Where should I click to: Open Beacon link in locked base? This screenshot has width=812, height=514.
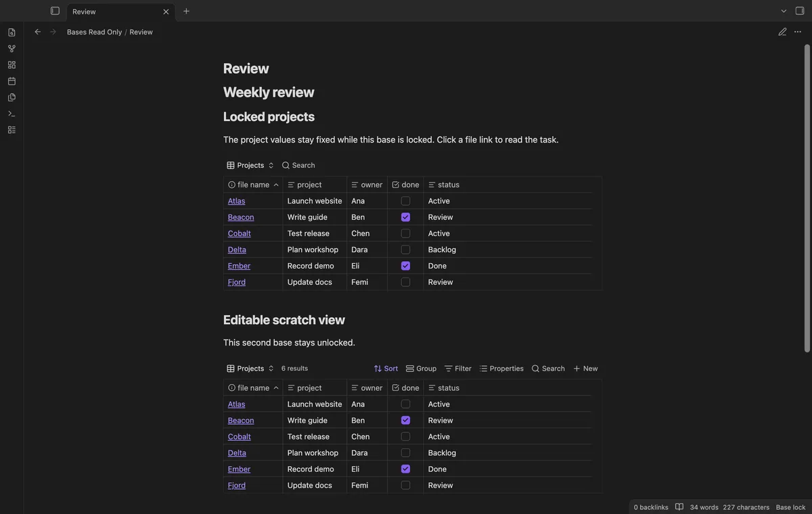241,217
